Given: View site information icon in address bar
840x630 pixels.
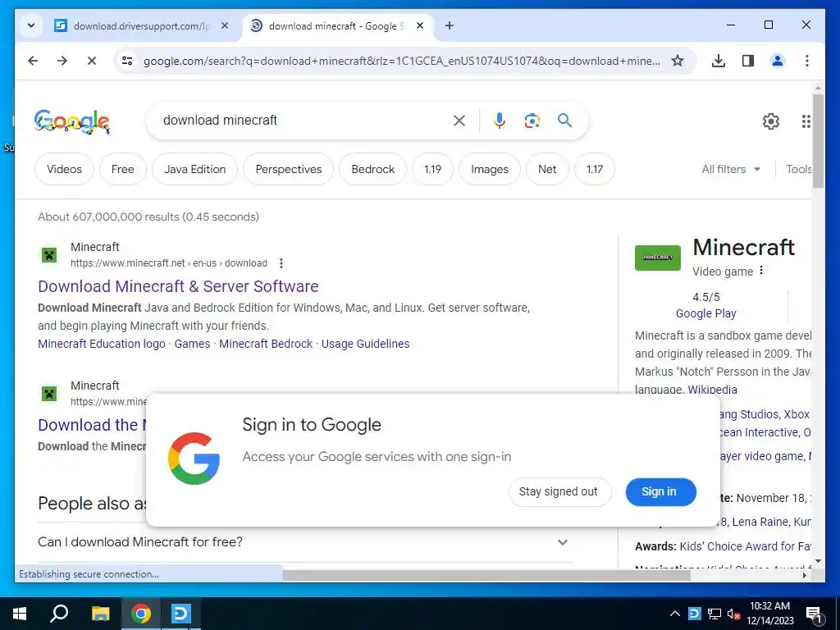Looking at the screenshot, I should (127, 61).
